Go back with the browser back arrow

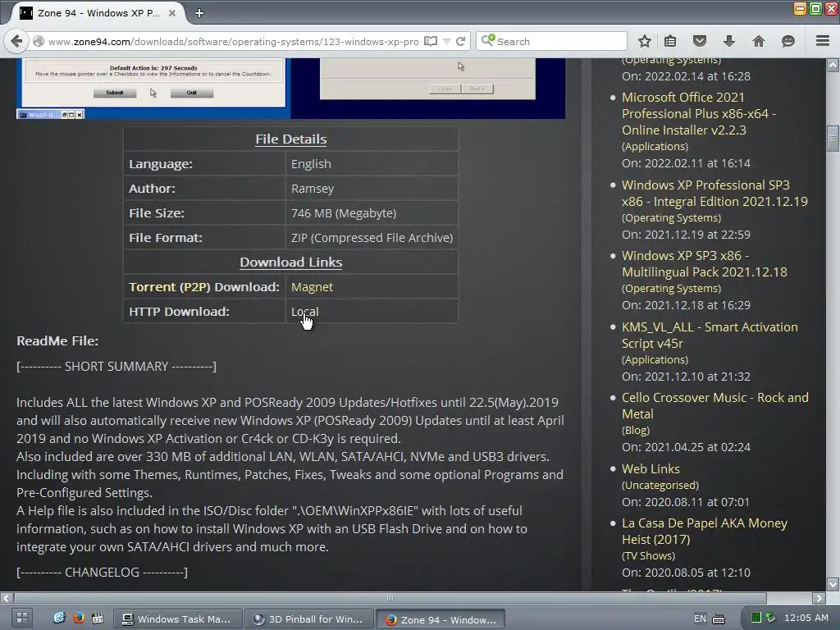tap(16, 41)
